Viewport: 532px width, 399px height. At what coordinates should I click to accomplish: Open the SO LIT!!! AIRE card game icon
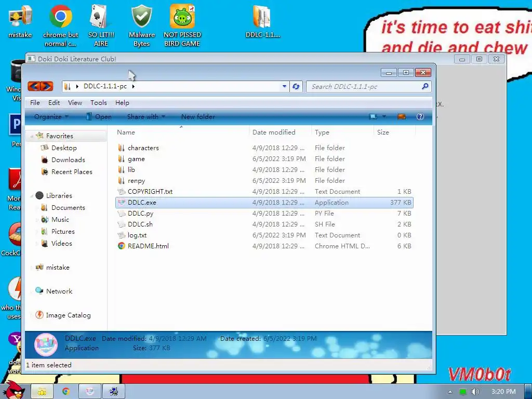101,25
